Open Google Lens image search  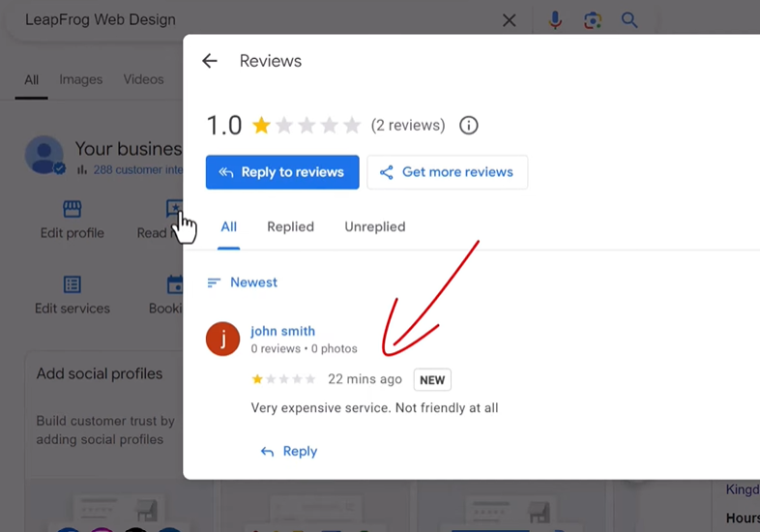(593, 20)
